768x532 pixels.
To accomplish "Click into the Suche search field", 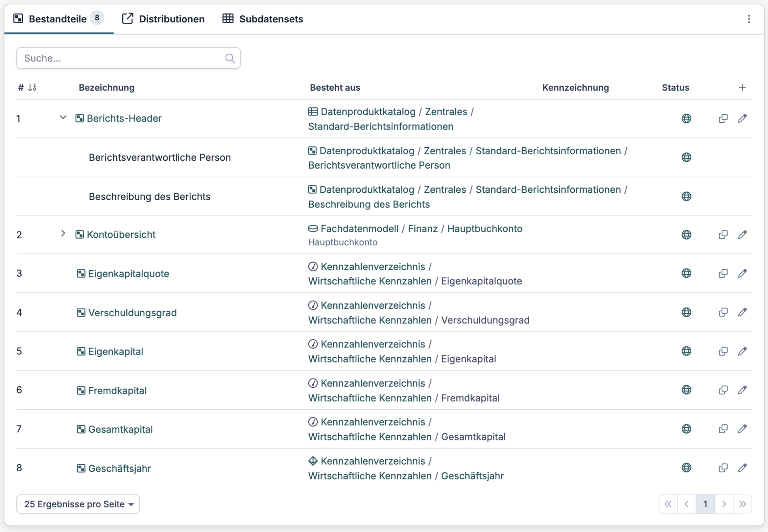I will coord(120,58).
